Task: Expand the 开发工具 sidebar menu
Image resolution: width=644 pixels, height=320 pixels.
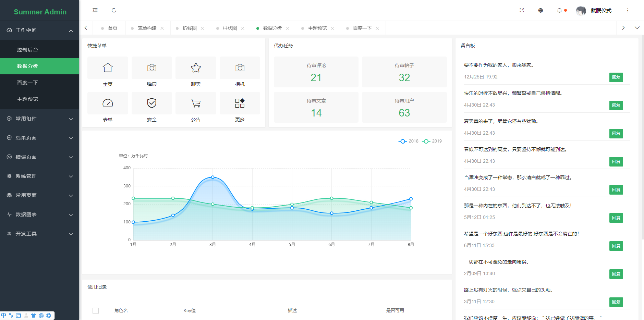Action: click(39, 234)
